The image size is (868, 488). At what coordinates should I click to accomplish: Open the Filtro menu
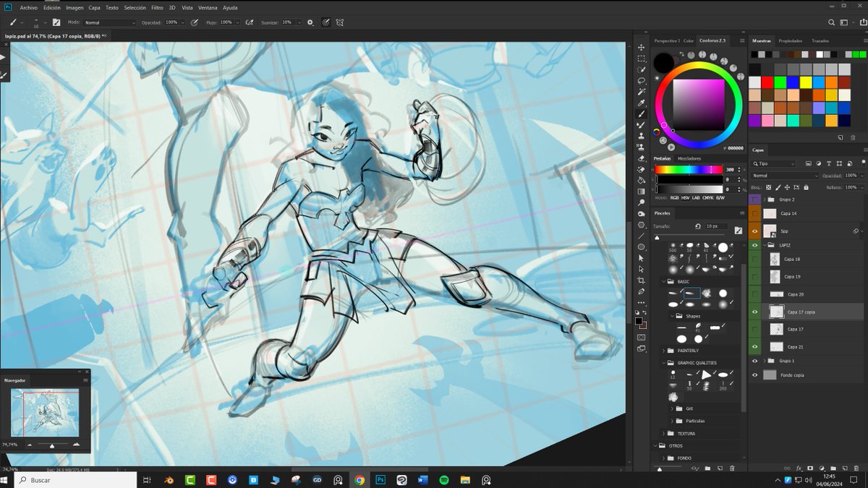(x=157, y=7)
